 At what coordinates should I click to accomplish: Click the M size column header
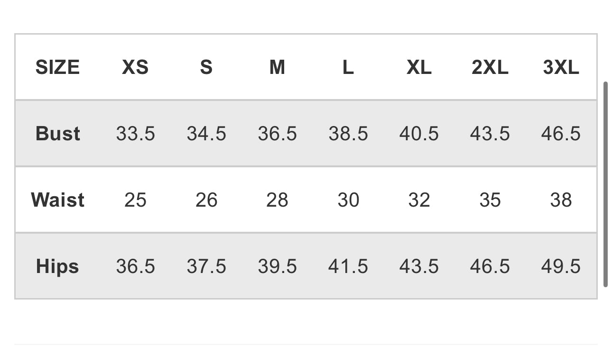click(277, 67)
